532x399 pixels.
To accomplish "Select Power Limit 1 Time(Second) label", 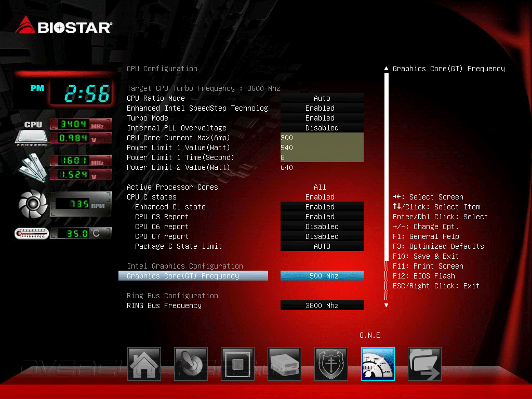I will pyautogui.click(x=180, y=157).
